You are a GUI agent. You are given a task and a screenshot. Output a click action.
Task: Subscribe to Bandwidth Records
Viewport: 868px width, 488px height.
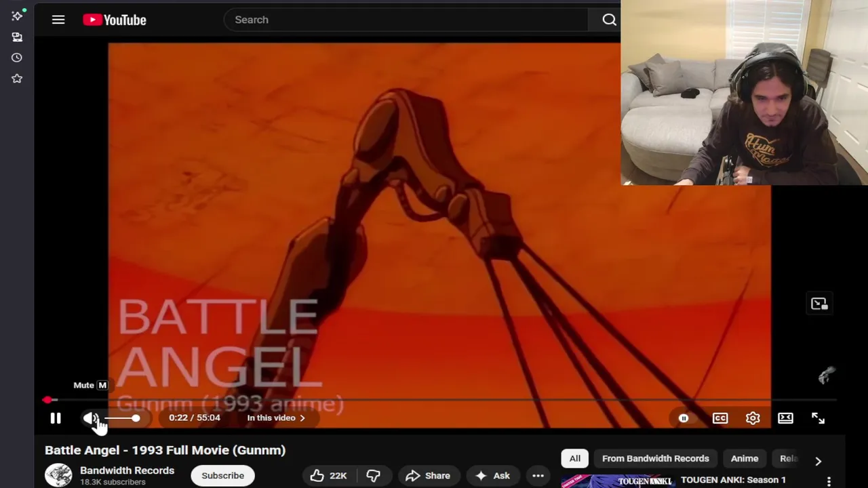pyautogui.click(x=222, y=475)
